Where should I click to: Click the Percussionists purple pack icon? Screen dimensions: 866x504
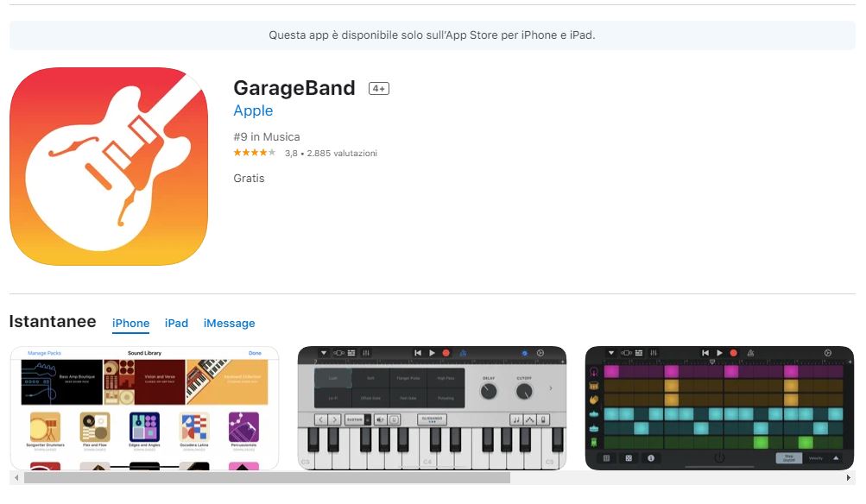(x=243, y=426)
